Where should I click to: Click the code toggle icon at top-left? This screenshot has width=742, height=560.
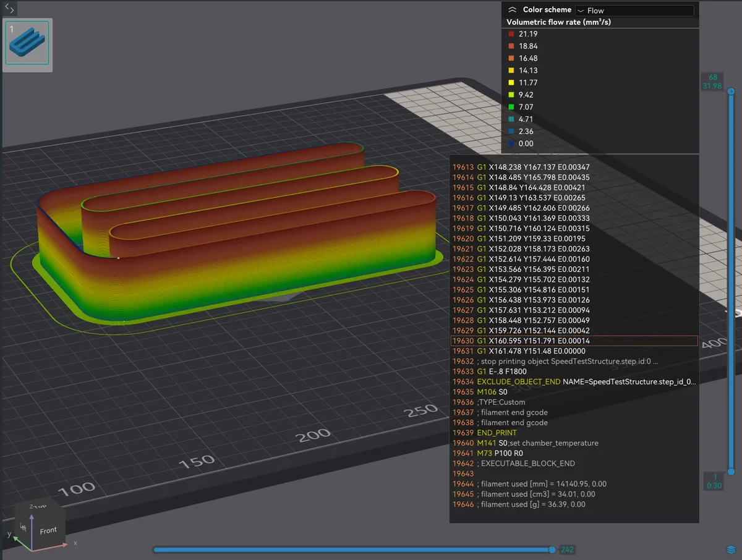9,8
